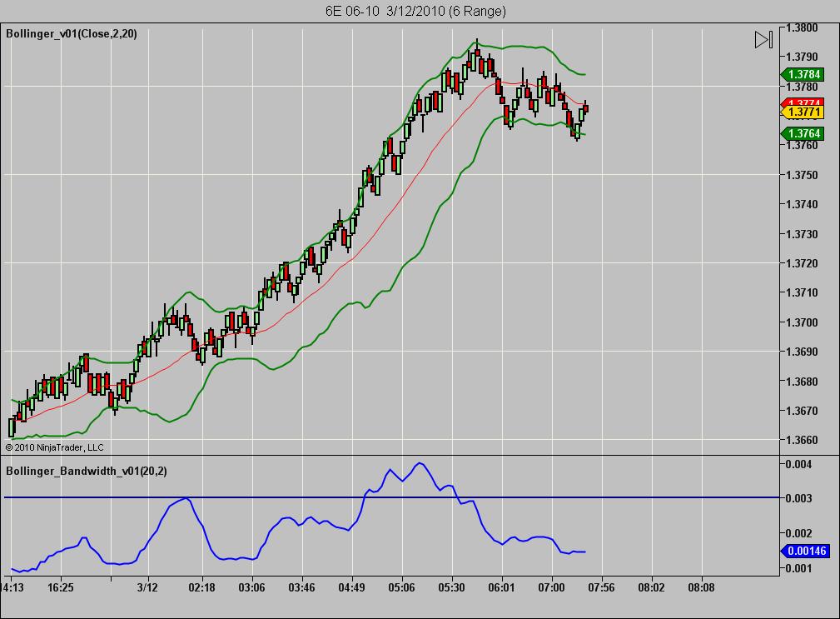Click the 1.3740 price axis label

802,204
